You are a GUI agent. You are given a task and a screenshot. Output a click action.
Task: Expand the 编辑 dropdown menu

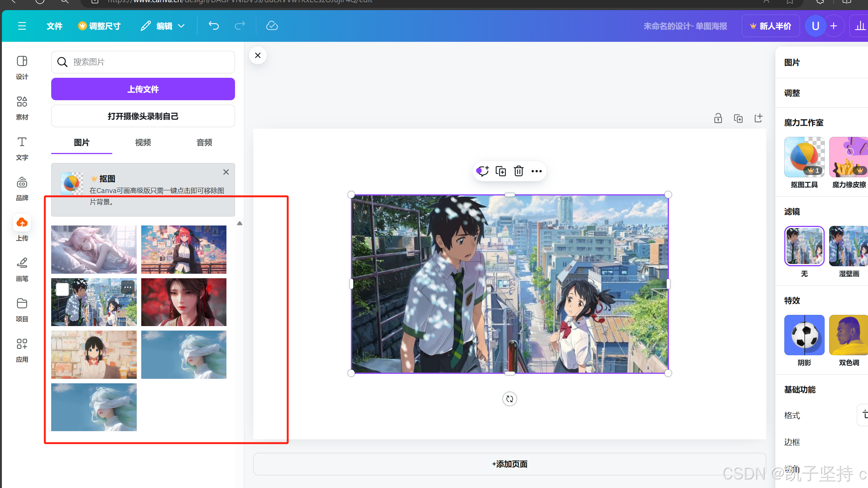click(x=163, y=26)
